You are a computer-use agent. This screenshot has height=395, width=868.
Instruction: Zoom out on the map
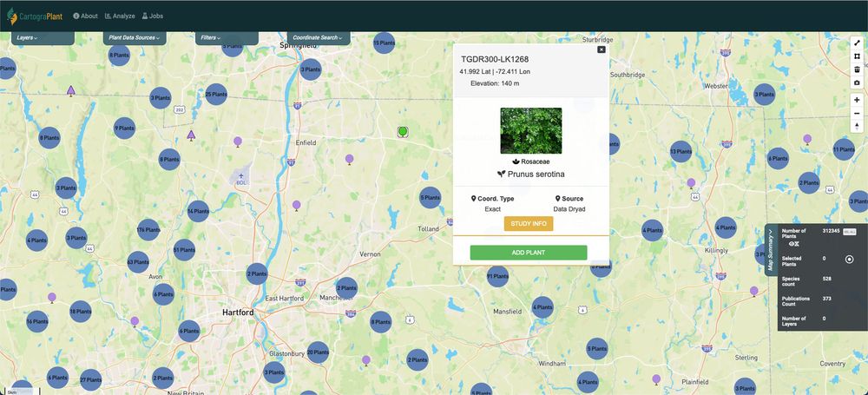coord(857,113)
